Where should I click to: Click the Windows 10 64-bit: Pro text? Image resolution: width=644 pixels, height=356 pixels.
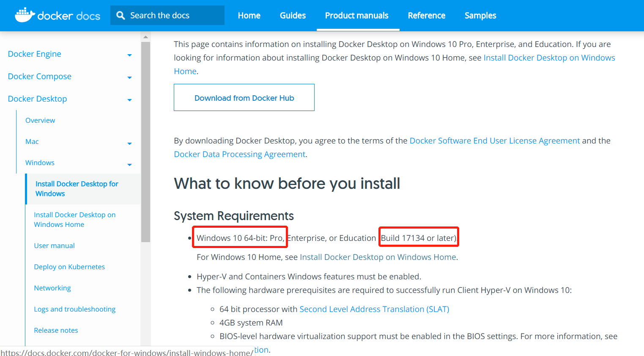pos(240,238)
